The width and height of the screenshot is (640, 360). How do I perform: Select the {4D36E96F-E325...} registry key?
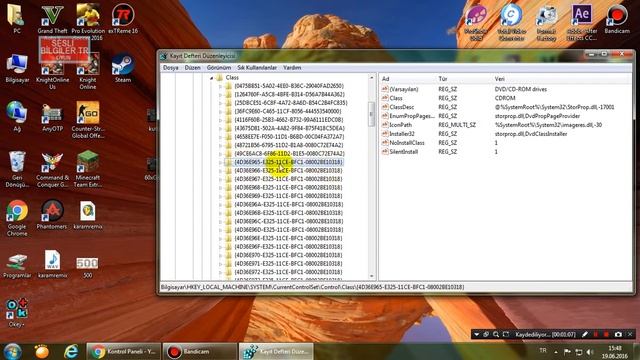pyautogui.click(x=288, y=247)
